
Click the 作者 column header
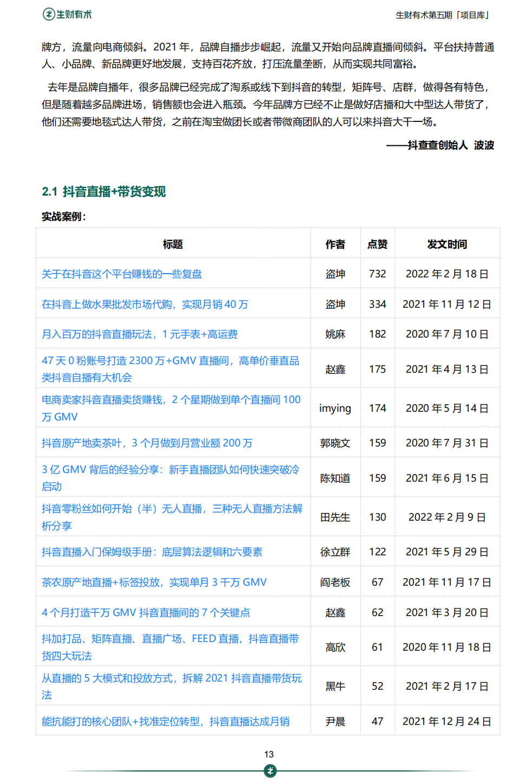(x=335, y=244)
